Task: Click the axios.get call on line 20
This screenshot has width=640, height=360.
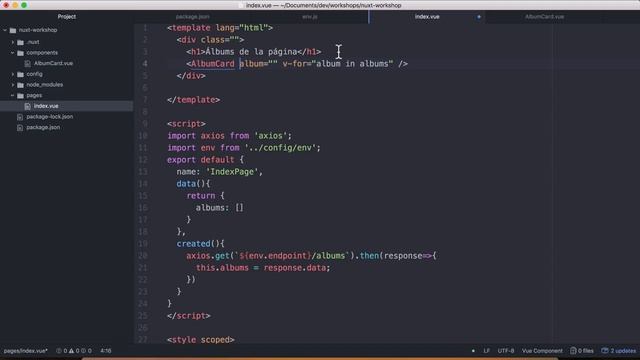Action: pos(208,256)
